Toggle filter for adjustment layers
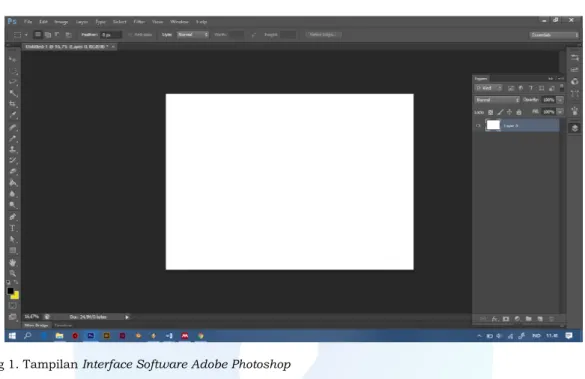 [521, 88]
